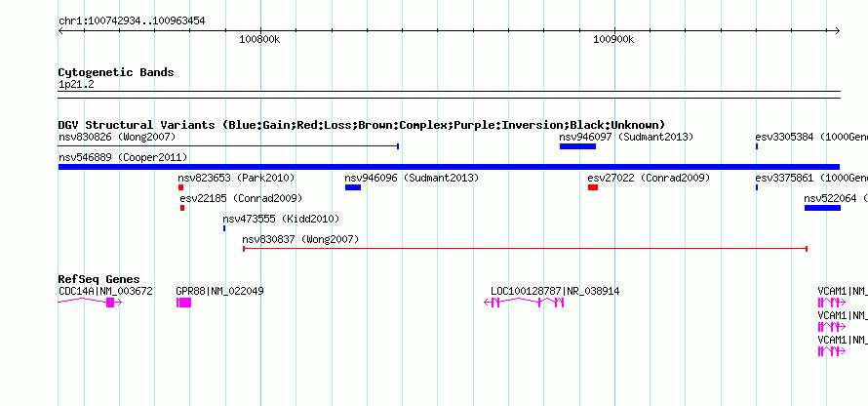Click the nsv823653 (Park2010) label
868x406 pixels.
coord(236,178)
